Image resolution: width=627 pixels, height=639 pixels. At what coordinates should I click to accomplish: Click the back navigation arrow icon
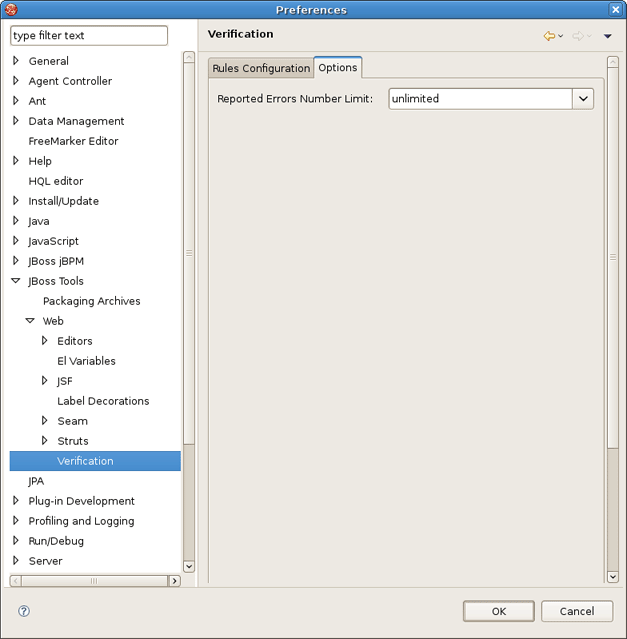[x=549, y=36]
